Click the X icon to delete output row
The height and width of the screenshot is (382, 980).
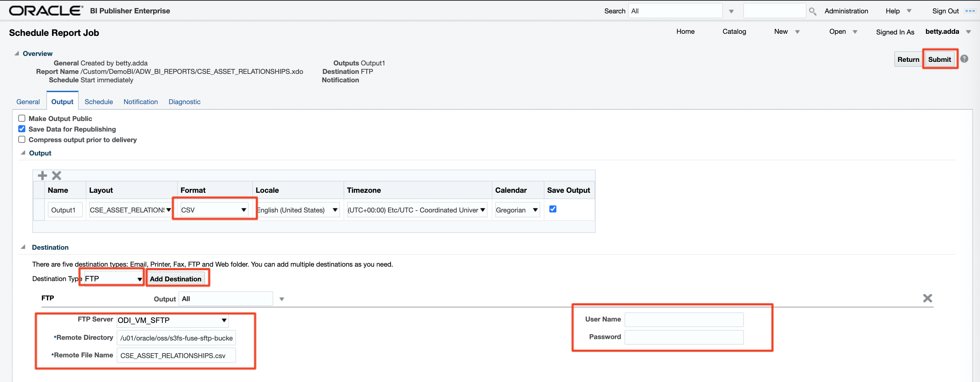tap(57, 176)
